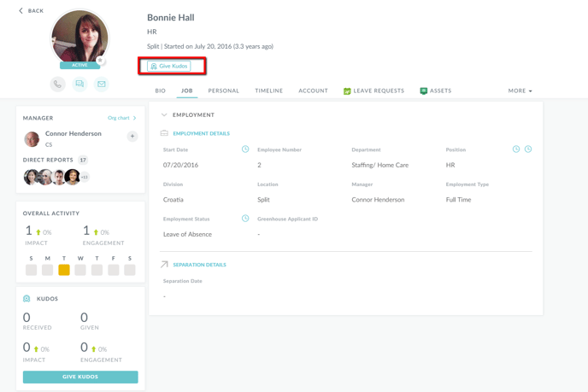Go back using the BACK link
Image resolution: width=588 pixels, height=392 pixels.
pyautogui.click(x=32, y=11)
